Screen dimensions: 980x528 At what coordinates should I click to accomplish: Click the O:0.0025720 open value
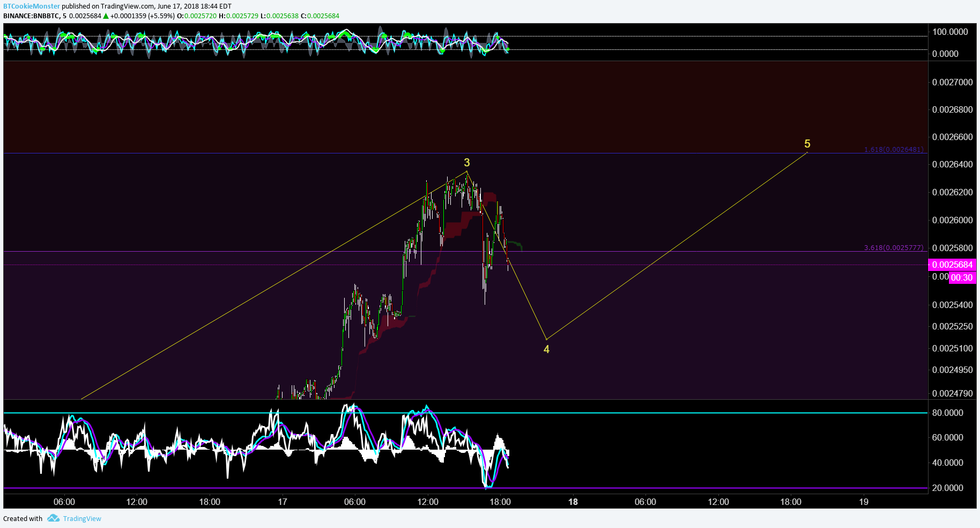pyautogui.click(x=197, y=16)
